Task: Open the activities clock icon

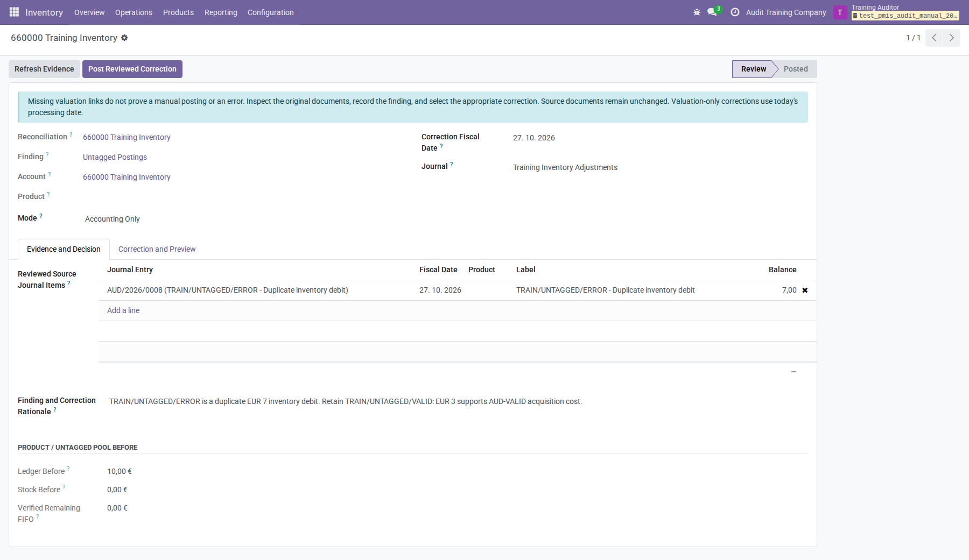Action: [735, 12]
